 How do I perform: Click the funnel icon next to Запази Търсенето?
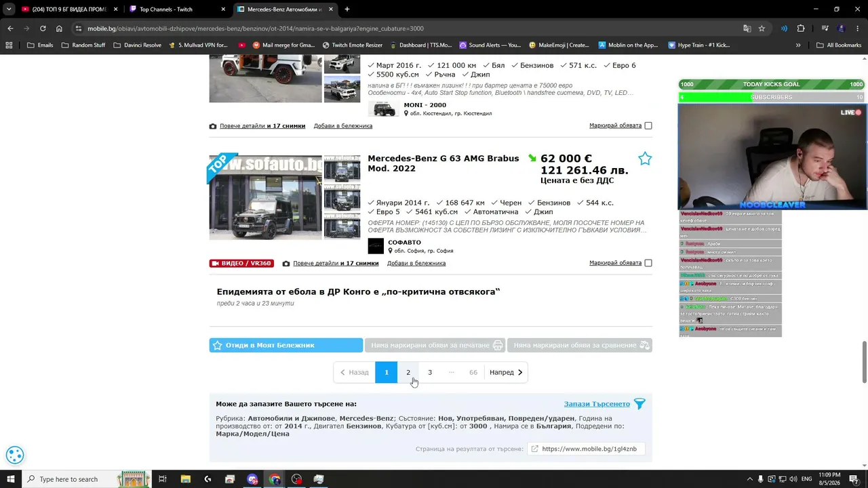point(639,404)
